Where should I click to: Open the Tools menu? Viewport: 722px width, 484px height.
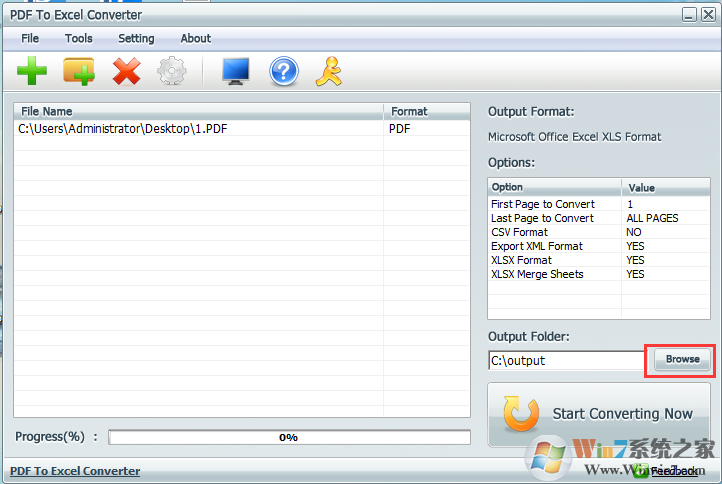[79, 38]
